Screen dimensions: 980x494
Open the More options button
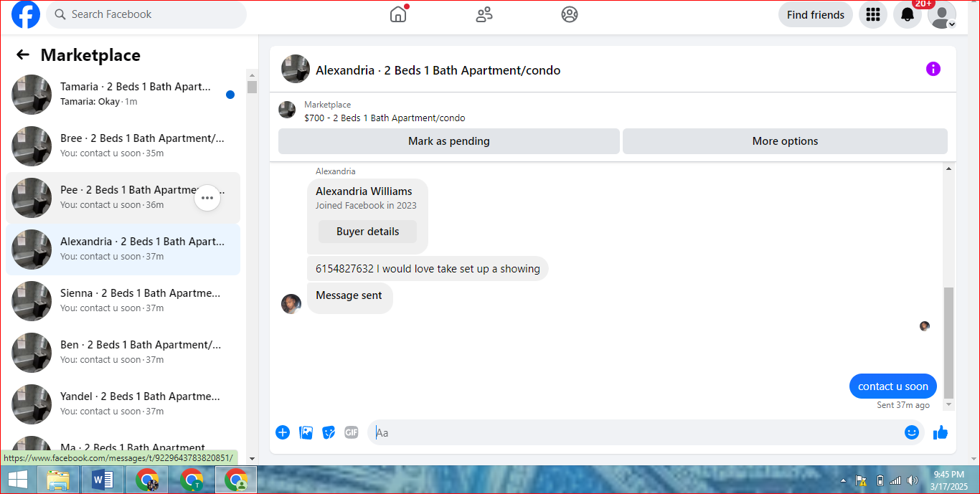pos(785,141)
